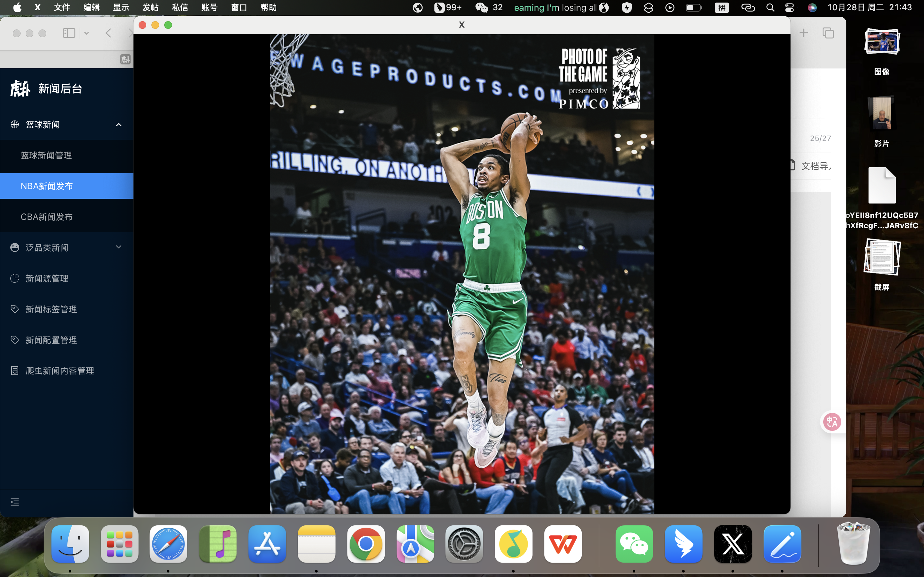Image resolution: width=924 pixels, height=577 pixels.
Task: Open 爬虫新闻内容管理 in the sidebar
Action: tap(60, 371)
